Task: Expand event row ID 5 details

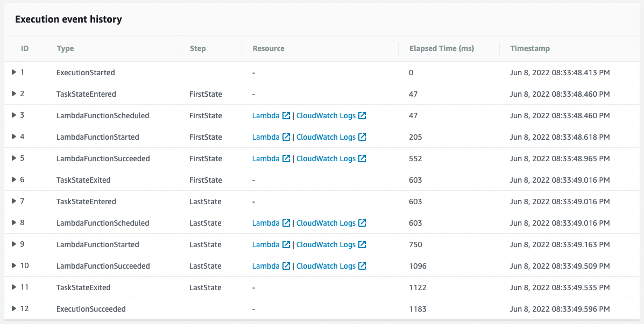Action: (x=14, y=158)
